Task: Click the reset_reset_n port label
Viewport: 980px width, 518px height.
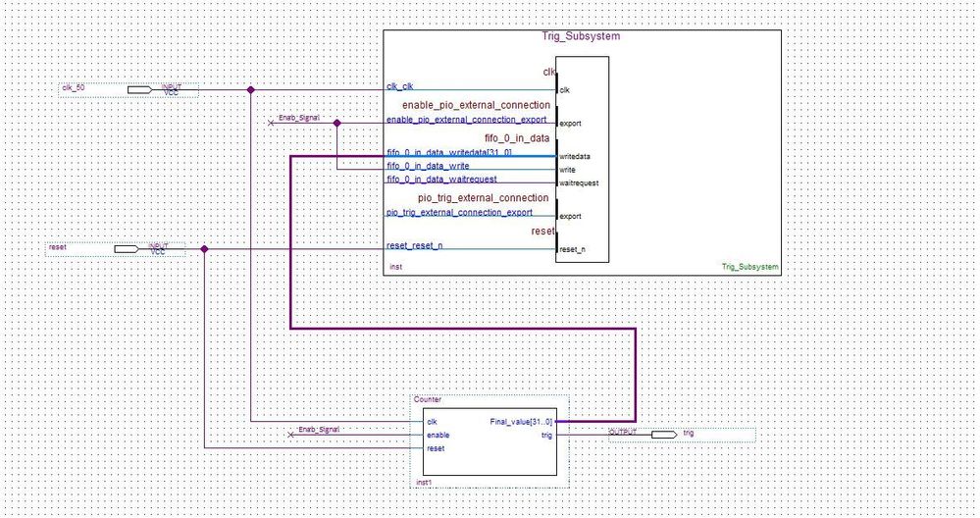Action: (x=414, y=245)
